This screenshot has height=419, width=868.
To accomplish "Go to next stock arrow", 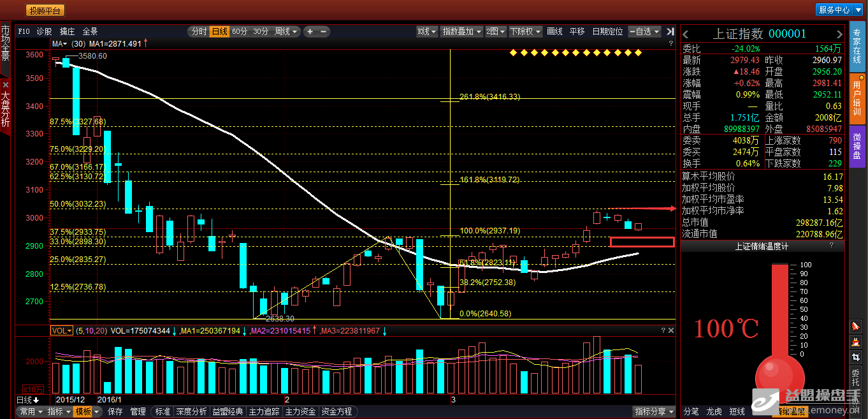I will (839, 34).
